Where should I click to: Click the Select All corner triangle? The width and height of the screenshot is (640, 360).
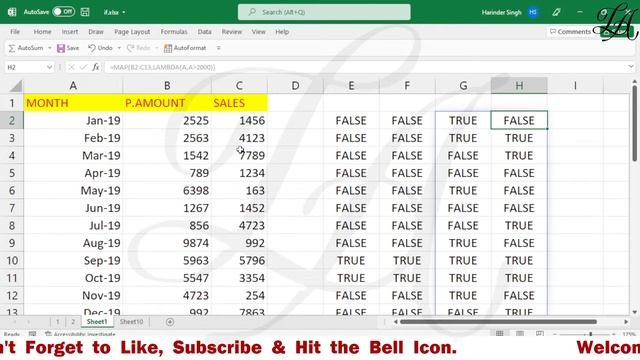point(16,86)
